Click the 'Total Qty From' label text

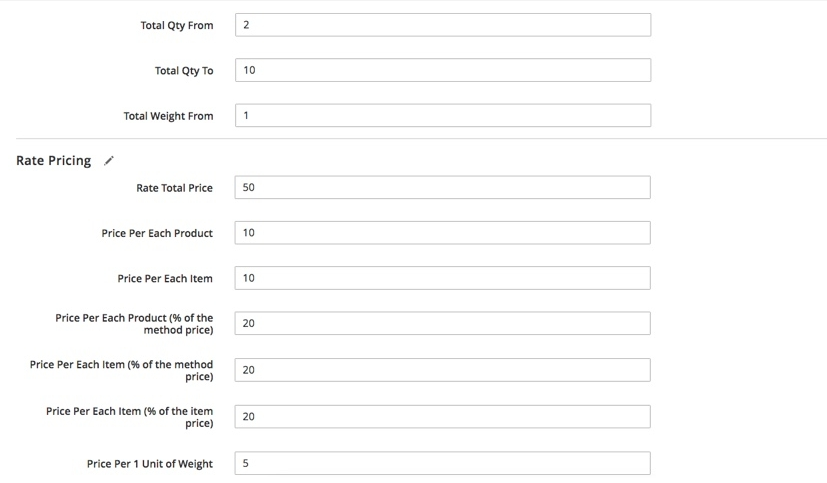(x=177, y=25)
